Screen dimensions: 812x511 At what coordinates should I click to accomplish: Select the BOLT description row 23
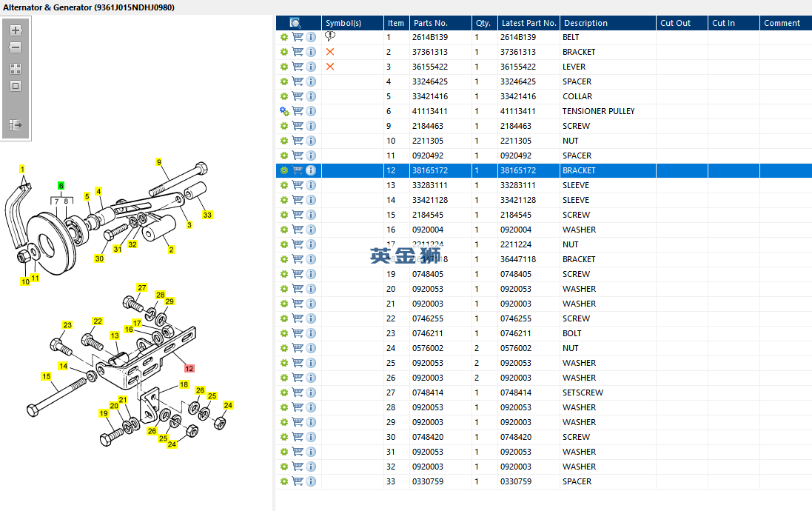(572, 333)
